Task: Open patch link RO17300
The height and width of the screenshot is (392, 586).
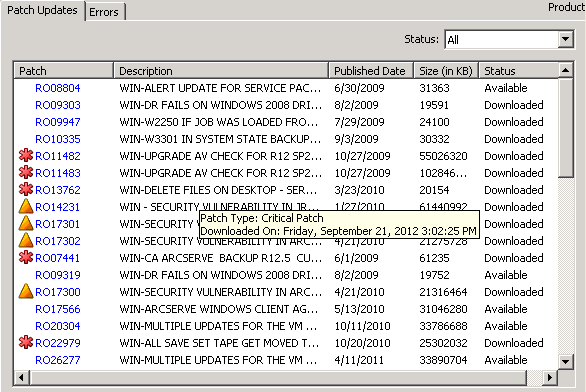Action: pos(58,292)
